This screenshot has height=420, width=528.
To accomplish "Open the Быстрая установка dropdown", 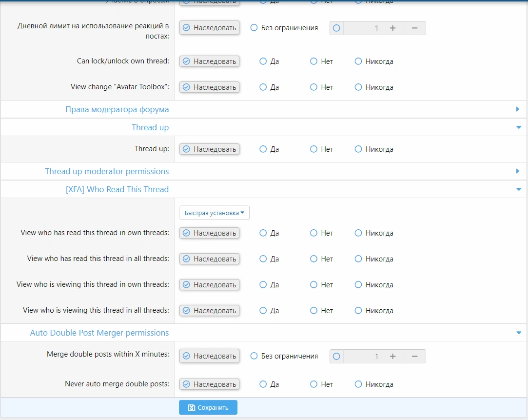I will point(215,213).
